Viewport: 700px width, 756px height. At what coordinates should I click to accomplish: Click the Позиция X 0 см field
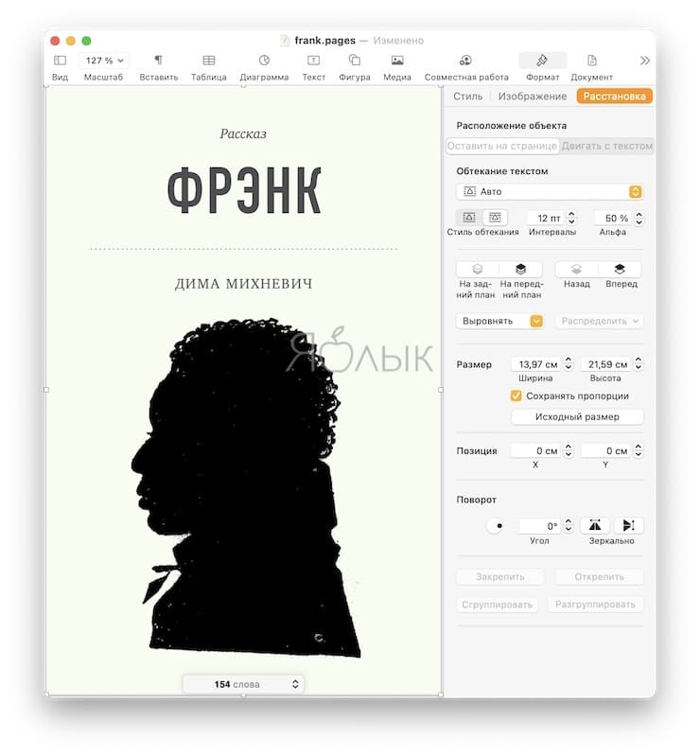(x=536, y=450)
